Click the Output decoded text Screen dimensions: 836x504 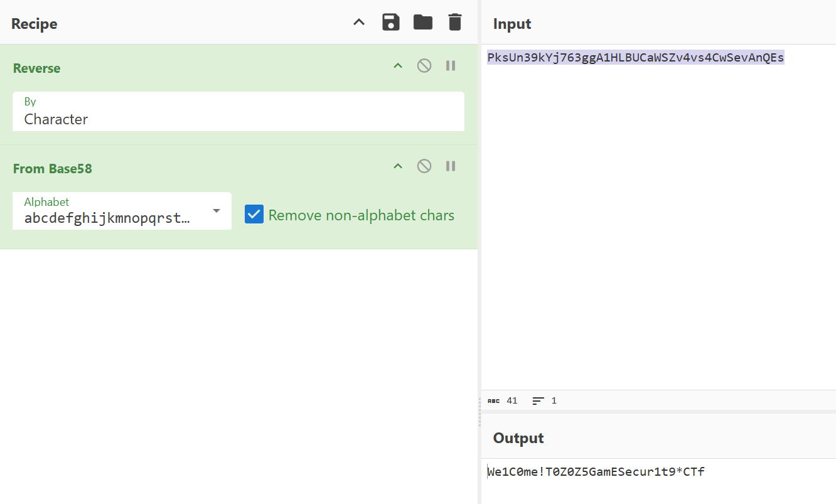coord(596,472)
